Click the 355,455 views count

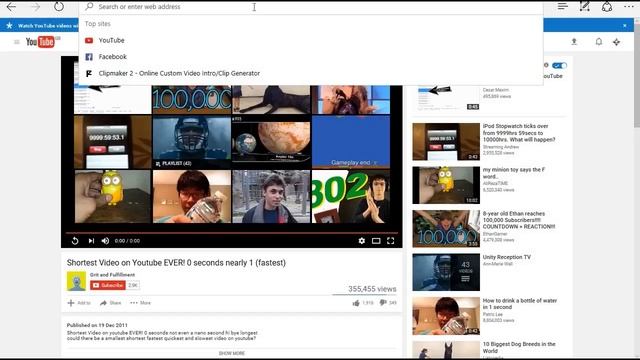(372, 289)
